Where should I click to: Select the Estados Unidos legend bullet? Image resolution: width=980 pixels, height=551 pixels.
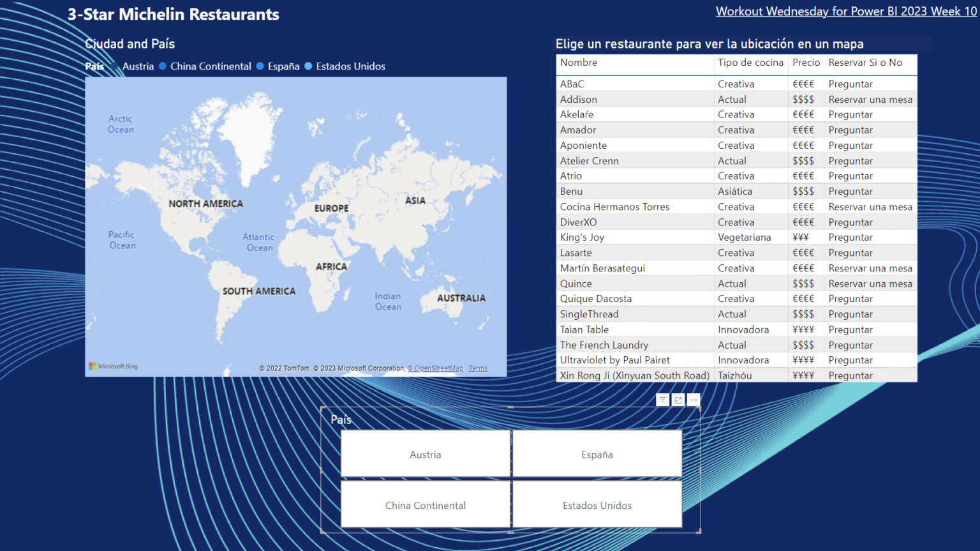click(x=309, y=66)
